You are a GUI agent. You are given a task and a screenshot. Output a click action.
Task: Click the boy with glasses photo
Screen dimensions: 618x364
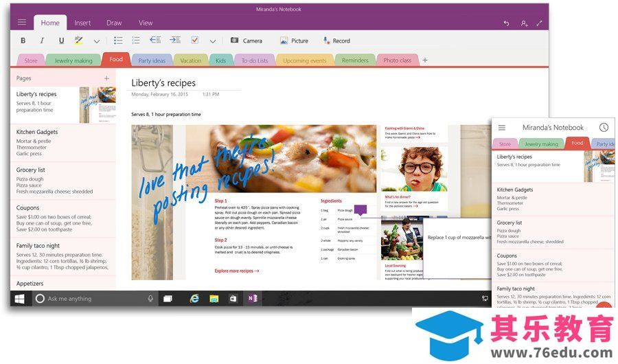click(414, 170)
